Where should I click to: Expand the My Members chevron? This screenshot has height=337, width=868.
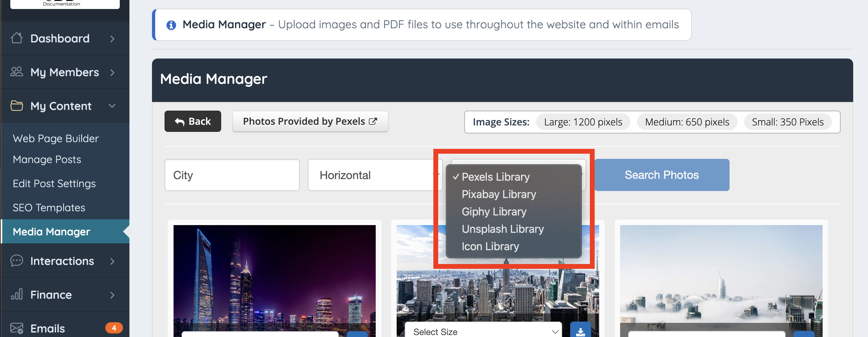click(112, 72)
